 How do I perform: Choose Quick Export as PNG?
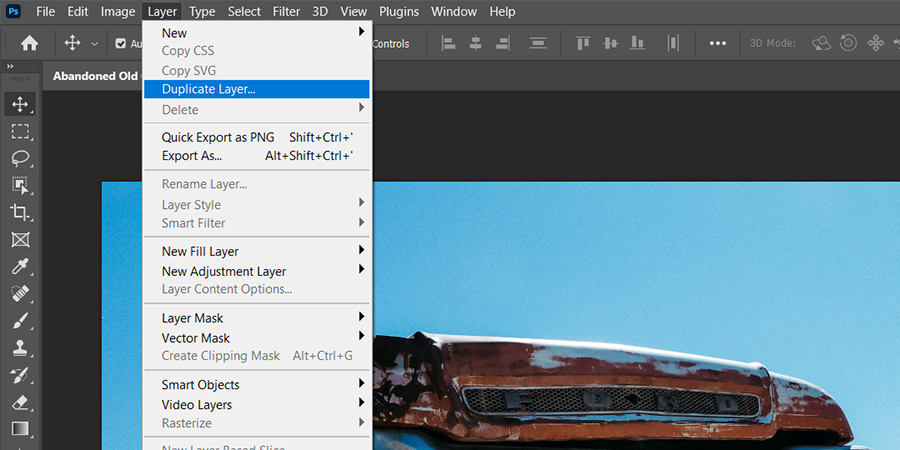point(257,137)
